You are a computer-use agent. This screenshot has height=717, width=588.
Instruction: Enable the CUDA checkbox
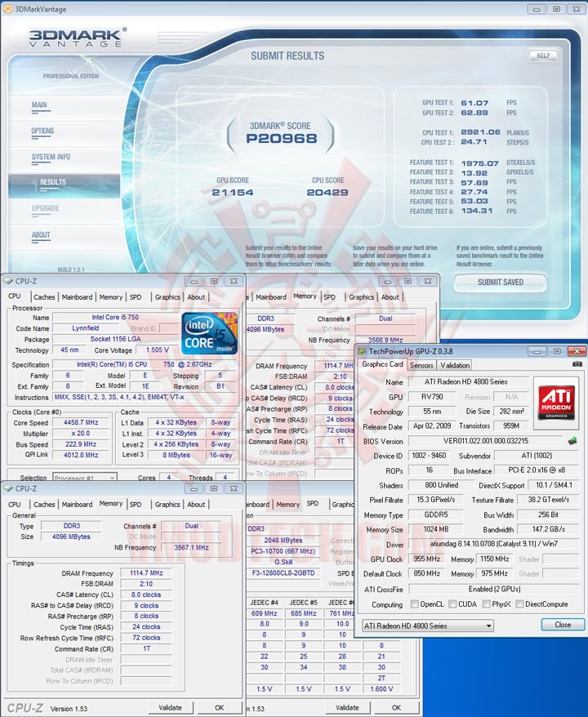(452, 604)
